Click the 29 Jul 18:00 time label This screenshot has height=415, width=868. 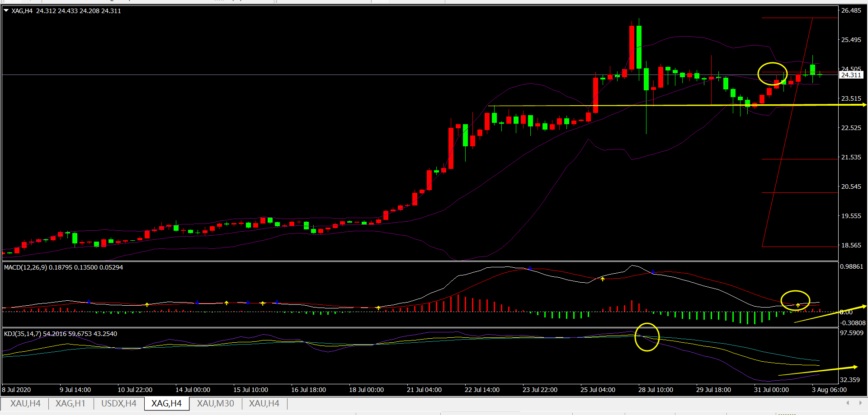(713, 390)
